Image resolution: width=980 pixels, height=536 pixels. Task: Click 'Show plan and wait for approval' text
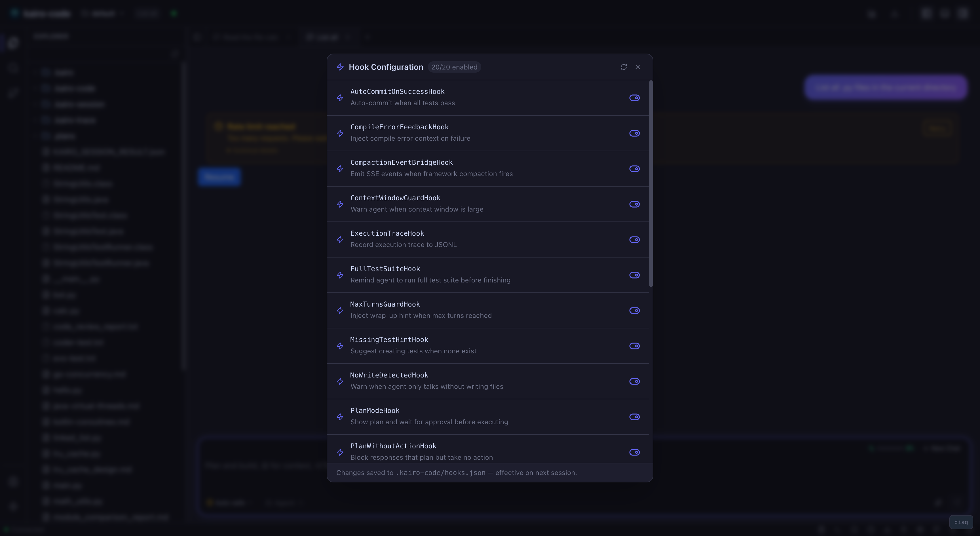[429, 422]
